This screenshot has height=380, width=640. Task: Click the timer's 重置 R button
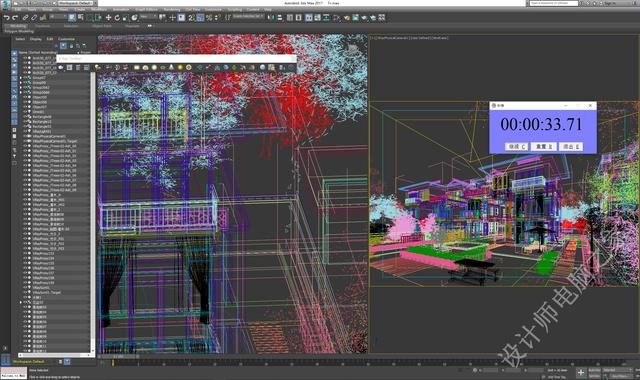coord(544,146)
